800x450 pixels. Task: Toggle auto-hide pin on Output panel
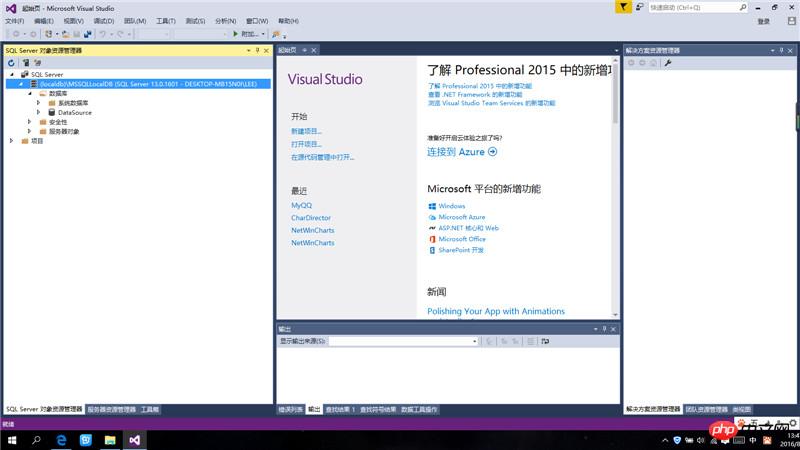[x=604, y=329]
